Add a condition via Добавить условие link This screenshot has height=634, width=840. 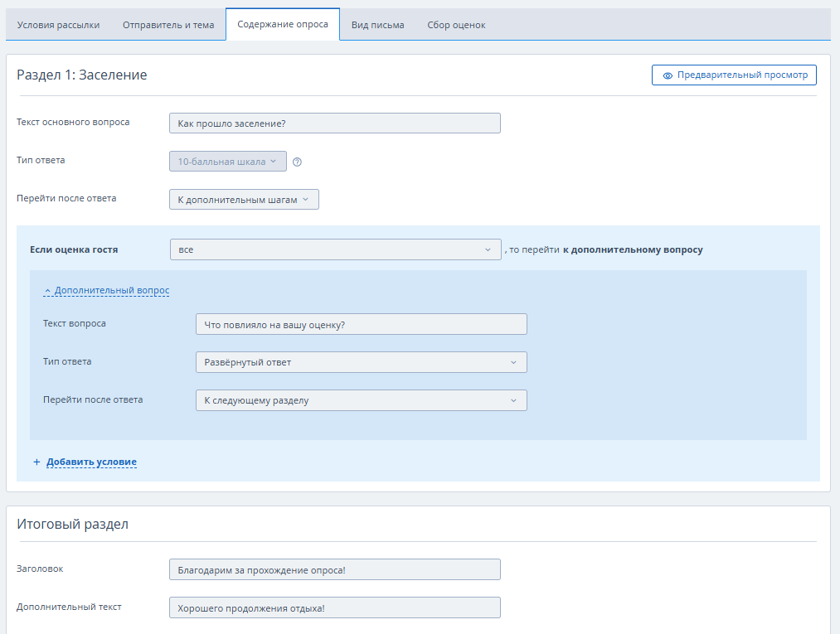pos(91,462)
